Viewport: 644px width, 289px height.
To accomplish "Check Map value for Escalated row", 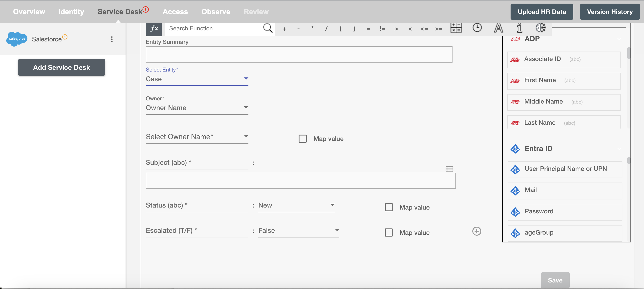I will pyautogui.click(x=389, y=233).
